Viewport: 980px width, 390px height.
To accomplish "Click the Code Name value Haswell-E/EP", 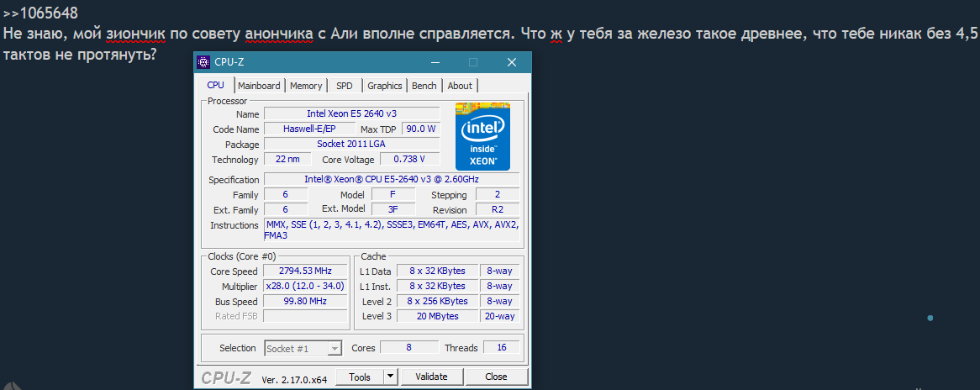I will pos(310,129).
